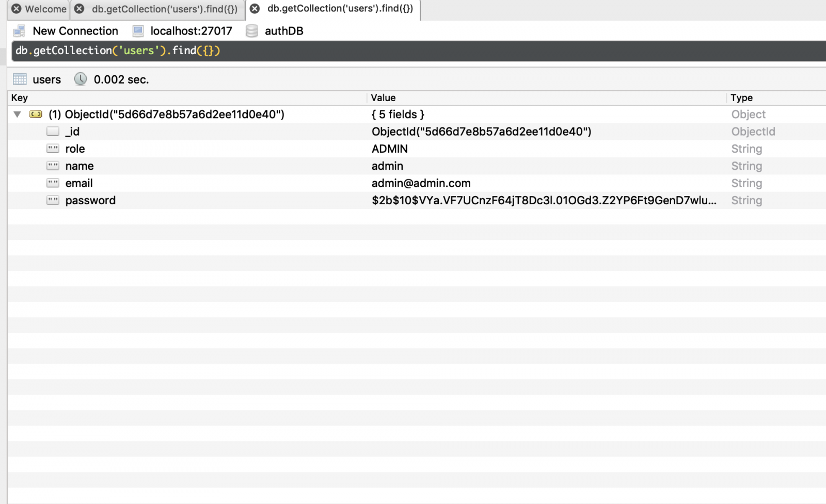
Task: Click the Key column header
Action: coord(19,97)
